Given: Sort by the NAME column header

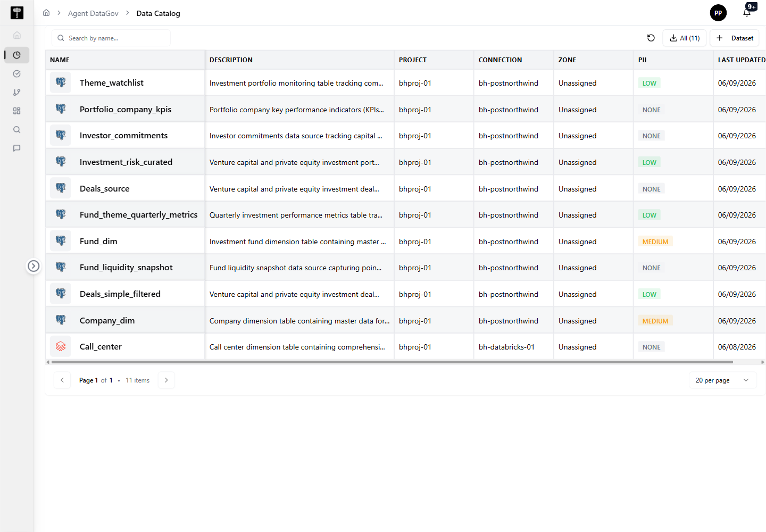Looking at the screenshot, I should (60, 60).
